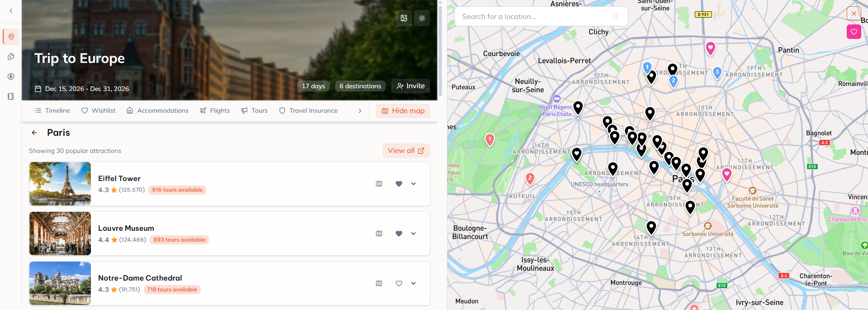
Task: Click the location pin sidebar icon
Action: (x=11, y=37)
